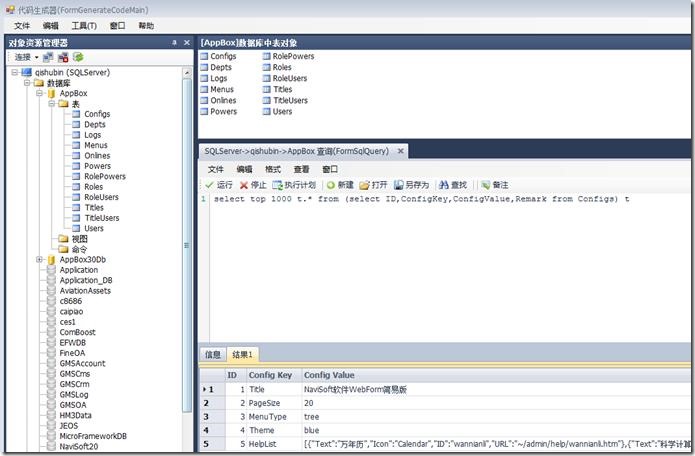Open a SQL file with 打开
This screenshot has height=456, width=695.
tap(373, 185)
